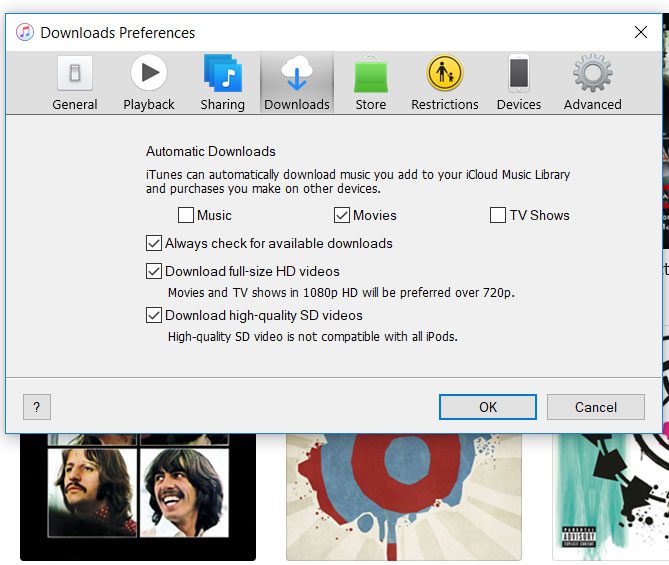The height and width of the screenshot is (565, 669).
Task: Uncheck automatic Movies downloads
Action: (x=342, y=215)
